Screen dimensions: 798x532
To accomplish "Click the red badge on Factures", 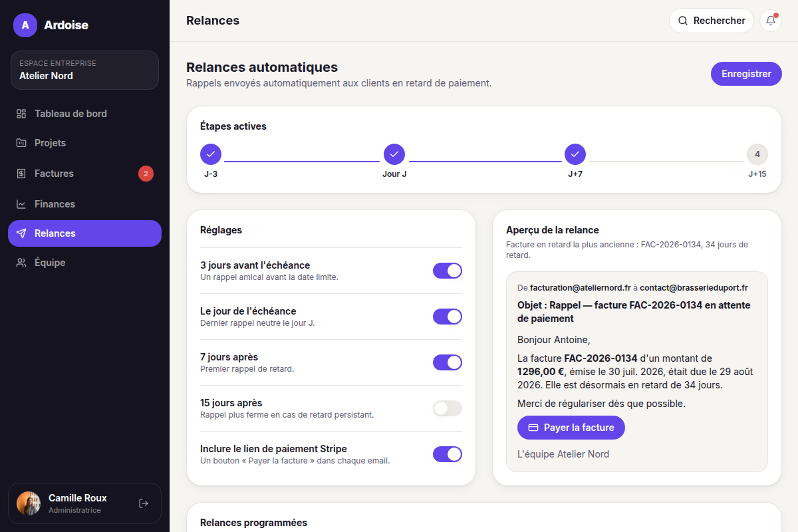I will click(x=146, y=174).
